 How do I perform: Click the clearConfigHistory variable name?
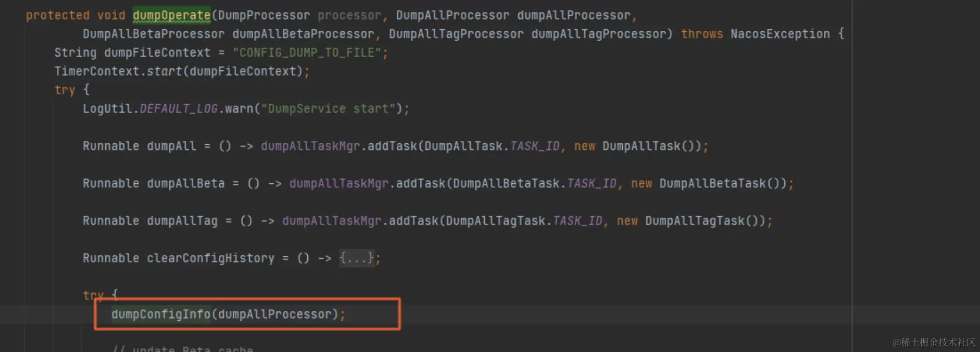click(x=210, y=258)
